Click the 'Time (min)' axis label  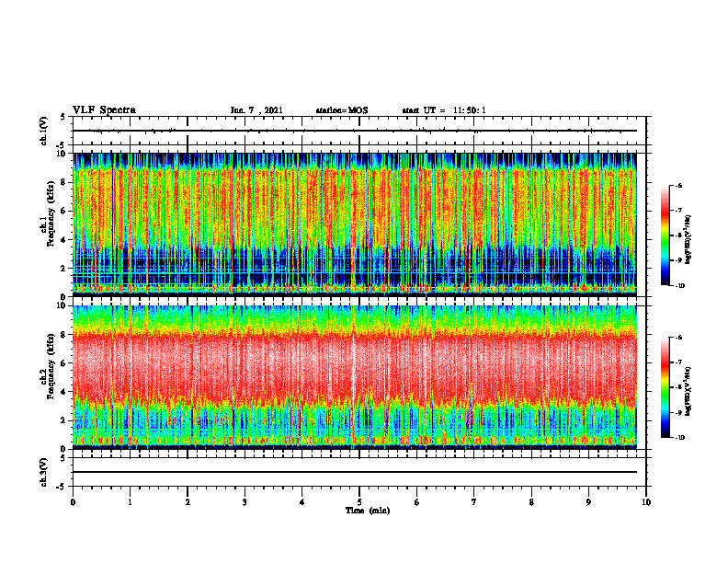[x=368, y=511]
